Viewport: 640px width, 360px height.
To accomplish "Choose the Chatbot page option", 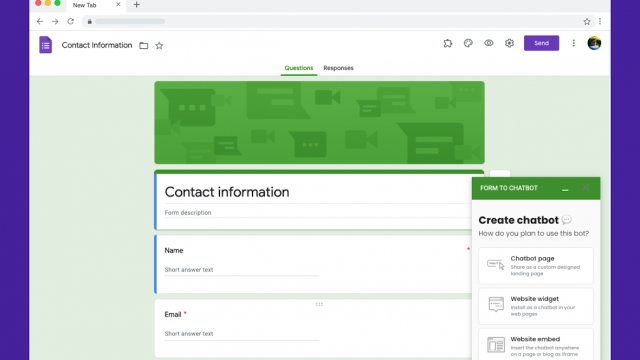I will click(536, 266).
